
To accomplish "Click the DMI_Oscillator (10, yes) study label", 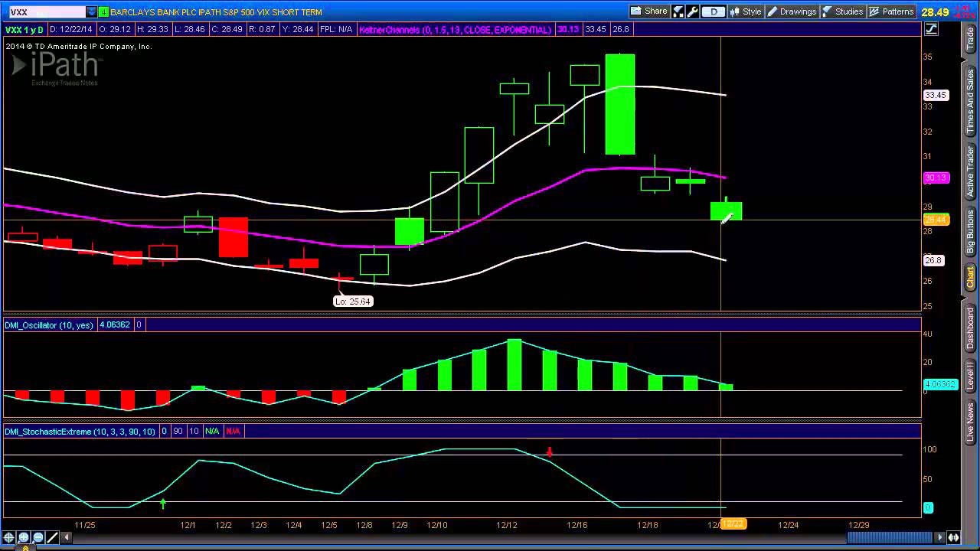I will click(x=49, y=325).
